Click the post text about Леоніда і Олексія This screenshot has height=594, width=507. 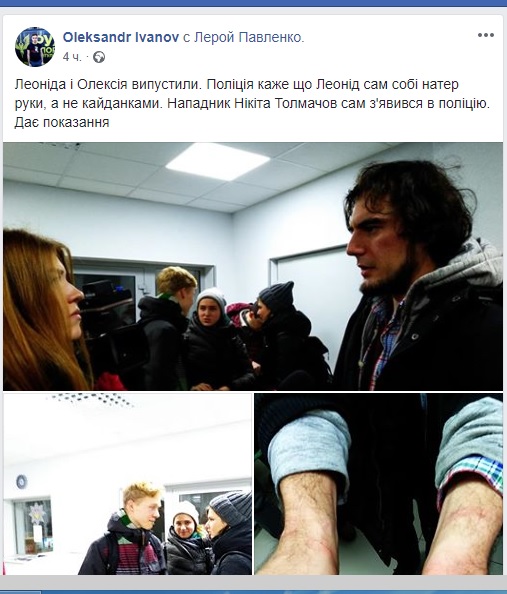tap(252, 103)
